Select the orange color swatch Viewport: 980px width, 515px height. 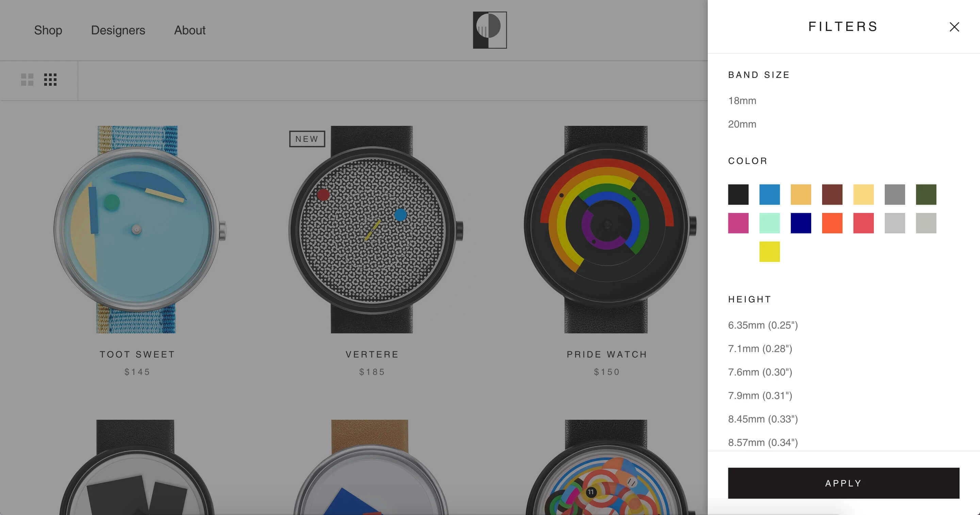pyautogui.click(x=832, y=223)
